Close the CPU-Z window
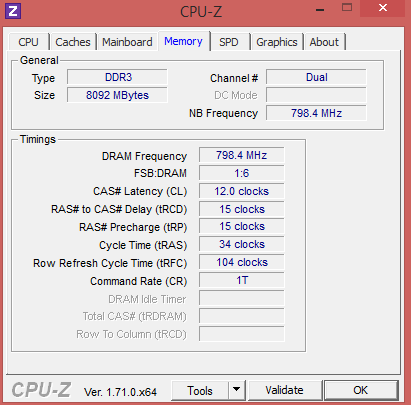Image resolution: width=411 pixels, height=405 pixels. pos(383,8)
